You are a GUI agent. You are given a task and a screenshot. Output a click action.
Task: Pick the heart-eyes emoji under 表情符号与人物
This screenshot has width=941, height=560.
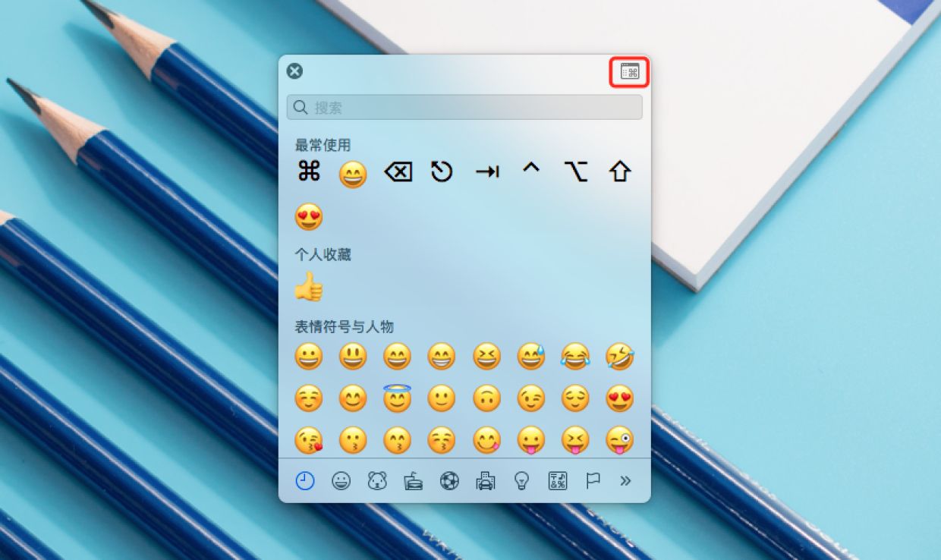tap(620, 398)
